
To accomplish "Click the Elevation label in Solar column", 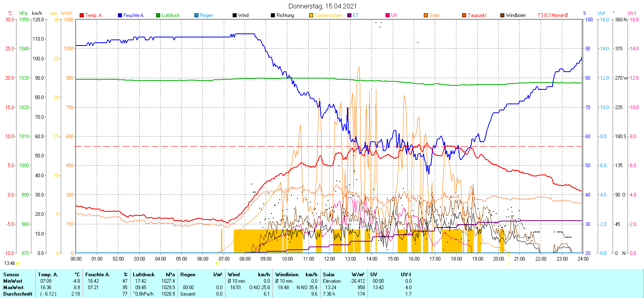I will point(332,281).
